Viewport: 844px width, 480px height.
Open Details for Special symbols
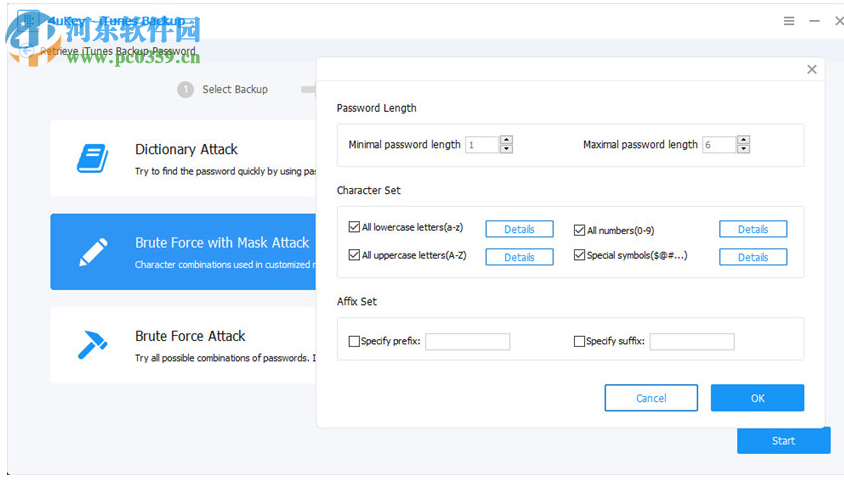[x=753, y=257]
